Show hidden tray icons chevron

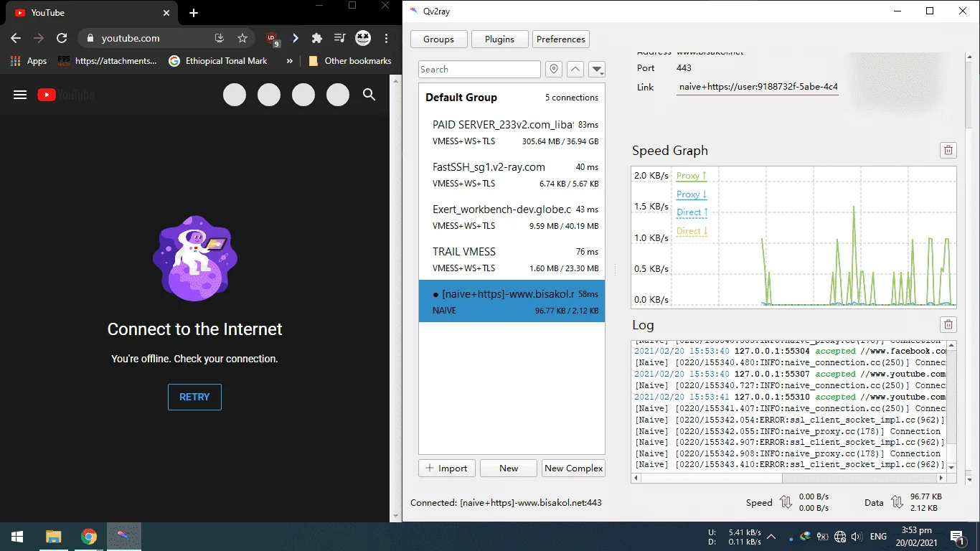tap(771, 537)
